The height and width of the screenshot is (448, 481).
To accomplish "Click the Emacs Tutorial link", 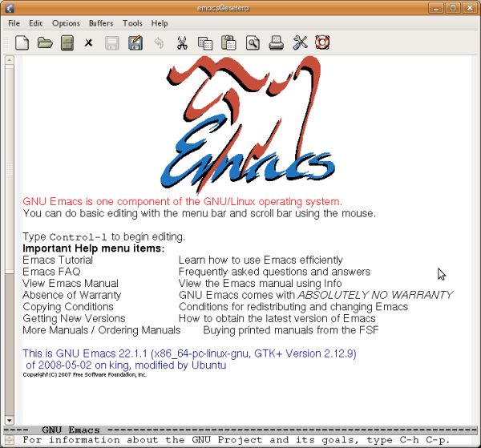I will click(58, 260).
